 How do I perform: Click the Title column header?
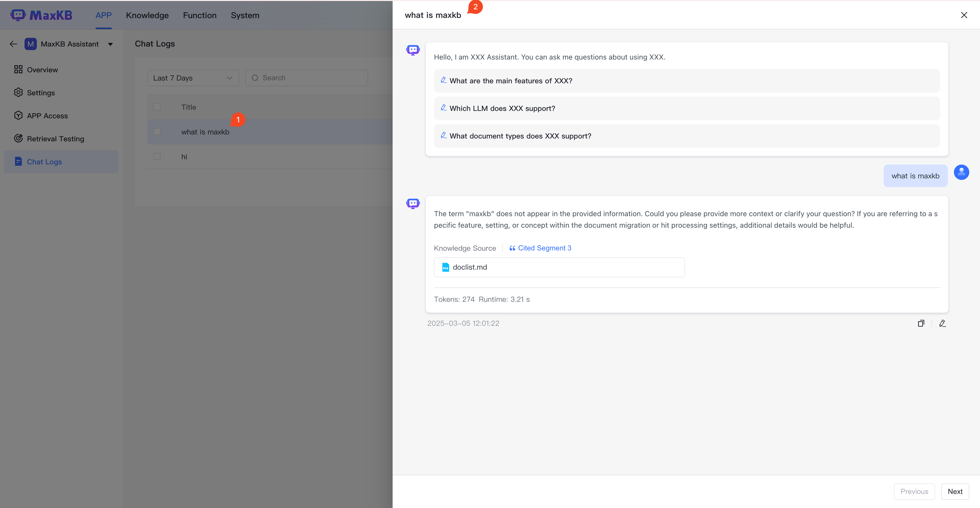(189, 107)
